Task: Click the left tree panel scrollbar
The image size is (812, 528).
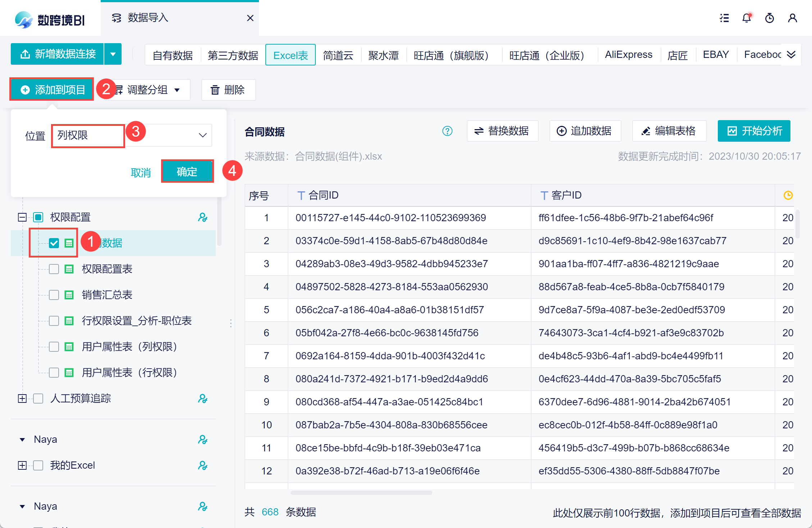Action: point(219,222)
